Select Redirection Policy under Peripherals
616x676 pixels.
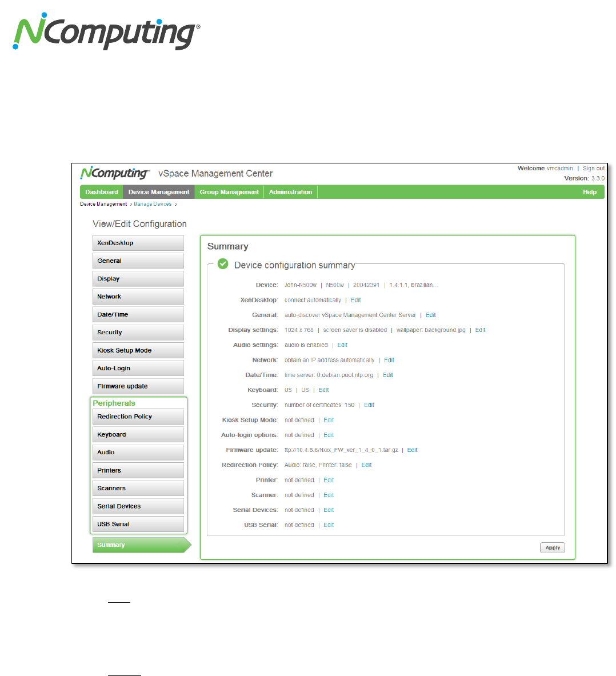point(138,417)
